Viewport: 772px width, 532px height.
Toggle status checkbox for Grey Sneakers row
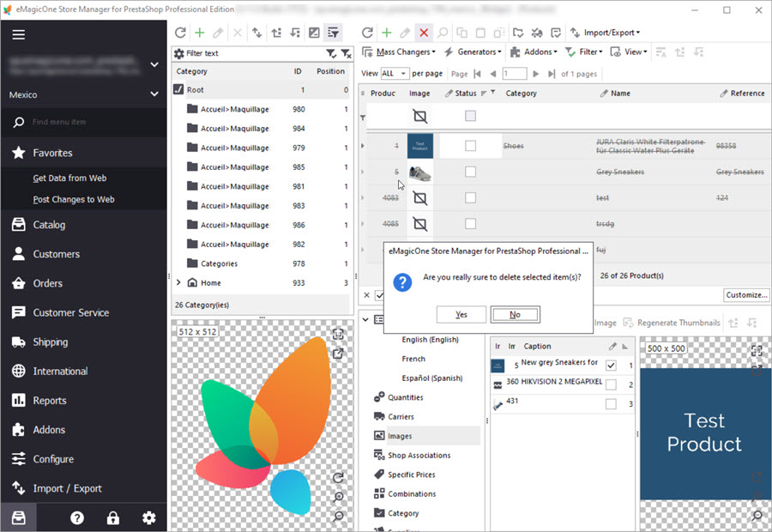click(470, 172)
